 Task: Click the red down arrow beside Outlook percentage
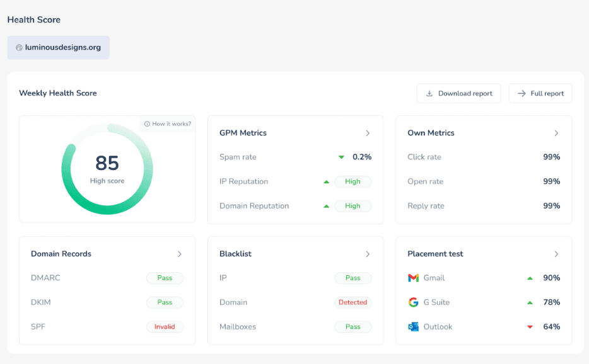click(x=530, y=327)
